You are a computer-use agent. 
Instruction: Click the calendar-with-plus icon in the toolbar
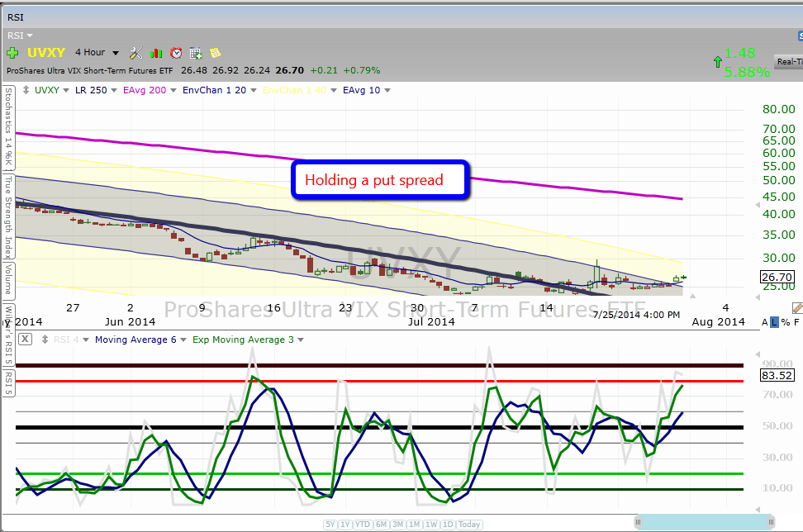point(196,53)
